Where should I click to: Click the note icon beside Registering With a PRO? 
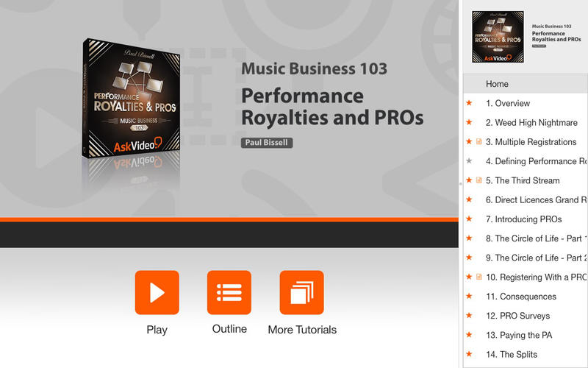point(479,277)
